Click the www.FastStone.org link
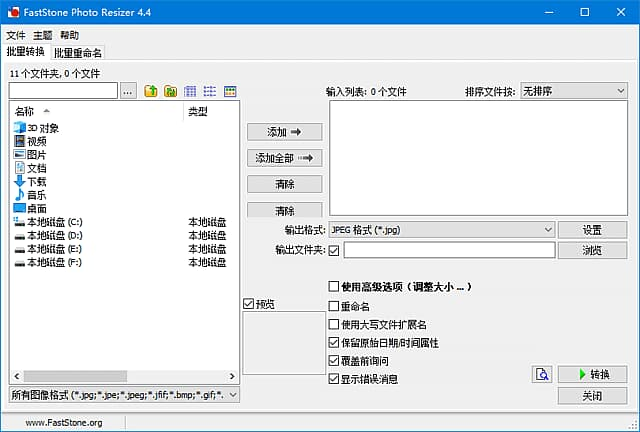This screenshot has width=640, height=432. pos(63,423)
